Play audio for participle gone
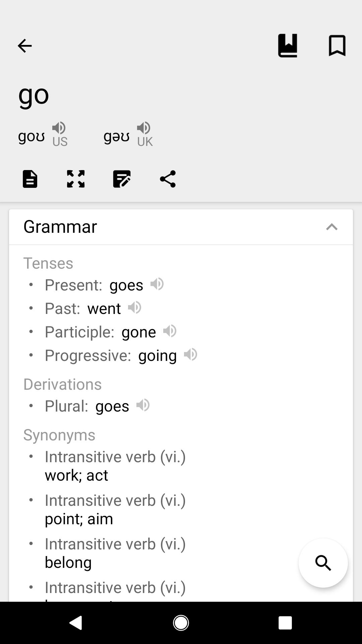362x644 pixels. point(170,331)
